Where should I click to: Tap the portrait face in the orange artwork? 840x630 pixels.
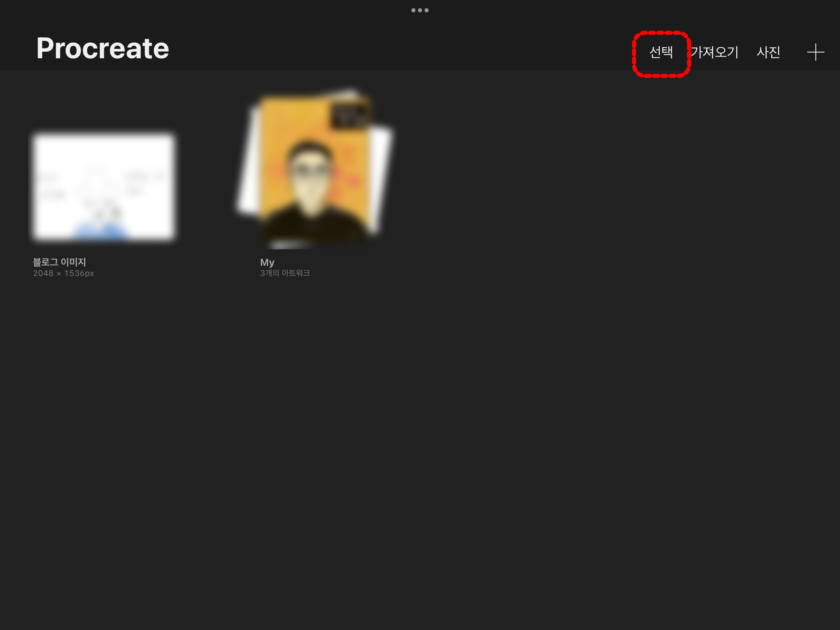click(x=310, y=174)
